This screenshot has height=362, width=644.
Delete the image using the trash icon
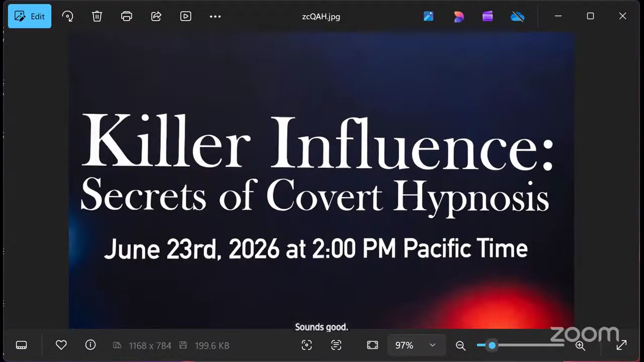point(97,16)
